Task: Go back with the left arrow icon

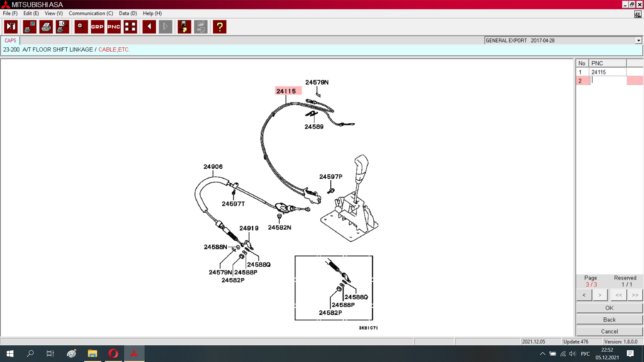Action: (149, 27)
